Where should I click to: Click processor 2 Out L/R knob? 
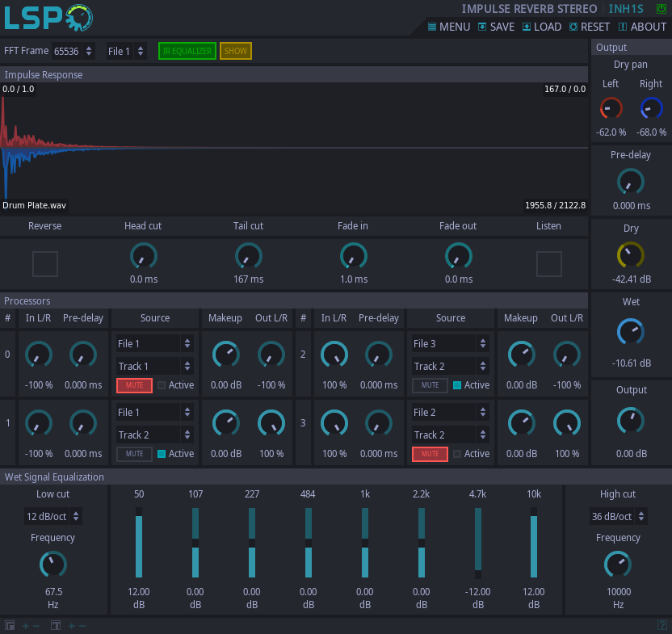click(567, 355)
